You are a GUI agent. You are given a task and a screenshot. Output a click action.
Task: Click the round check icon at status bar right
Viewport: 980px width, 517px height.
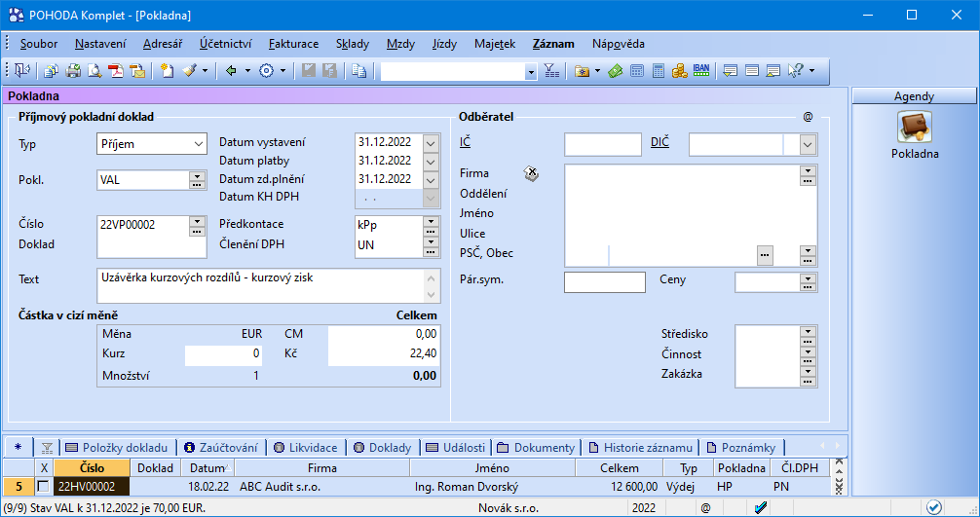[x=934, y=507]
